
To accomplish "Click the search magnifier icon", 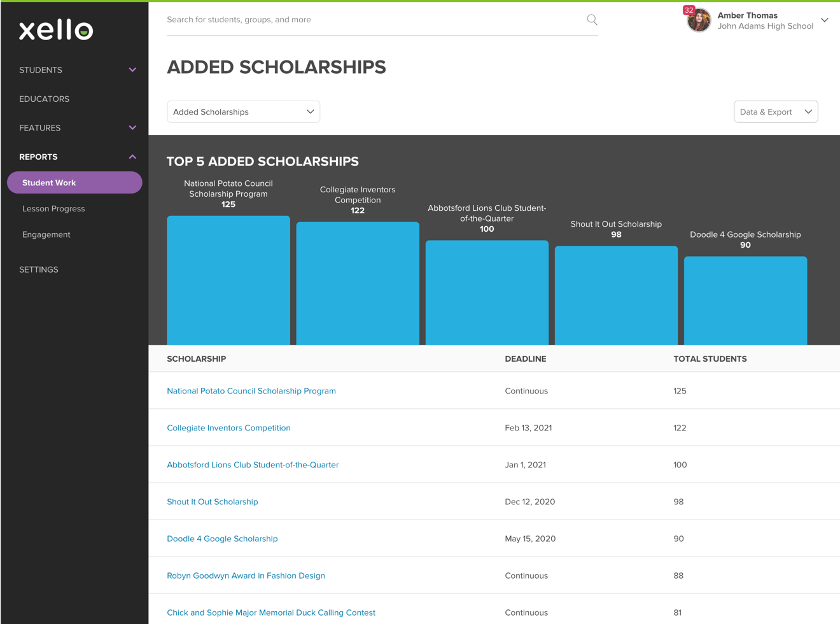I will coord(592,20).
